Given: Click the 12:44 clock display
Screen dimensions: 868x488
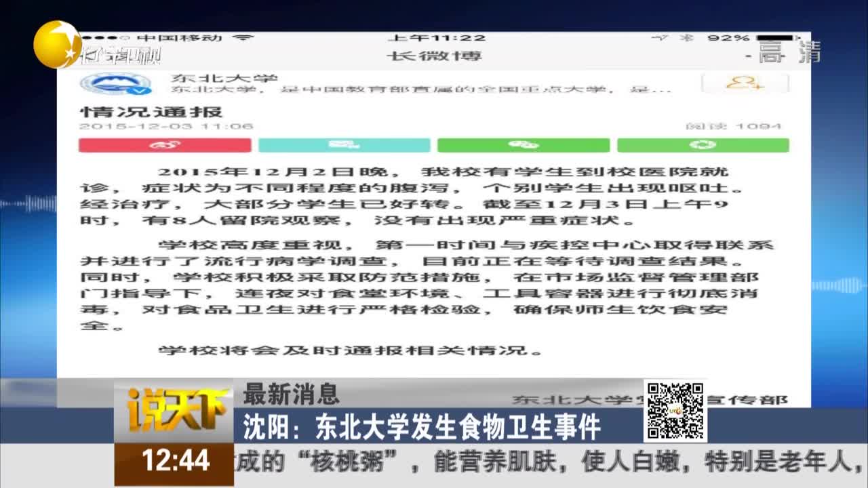Looking at the screenshot, I should click(x=176, y=462).
